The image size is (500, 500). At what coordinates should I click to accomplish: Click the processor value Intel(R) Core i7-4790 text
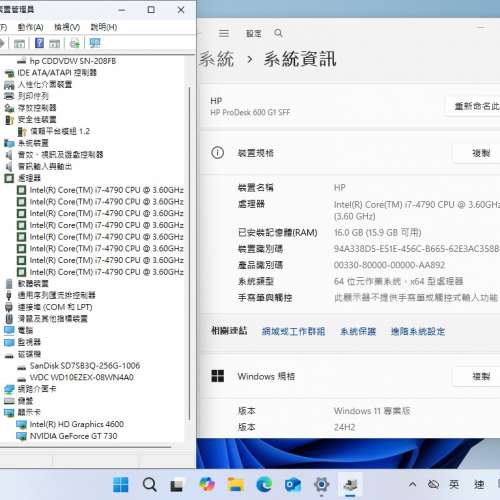click(417, 210)
